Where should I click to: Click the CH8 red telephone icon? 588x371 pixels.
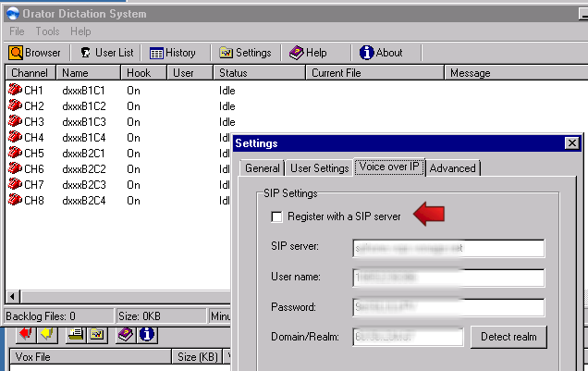pyautogui.click(x=15, y=200)
